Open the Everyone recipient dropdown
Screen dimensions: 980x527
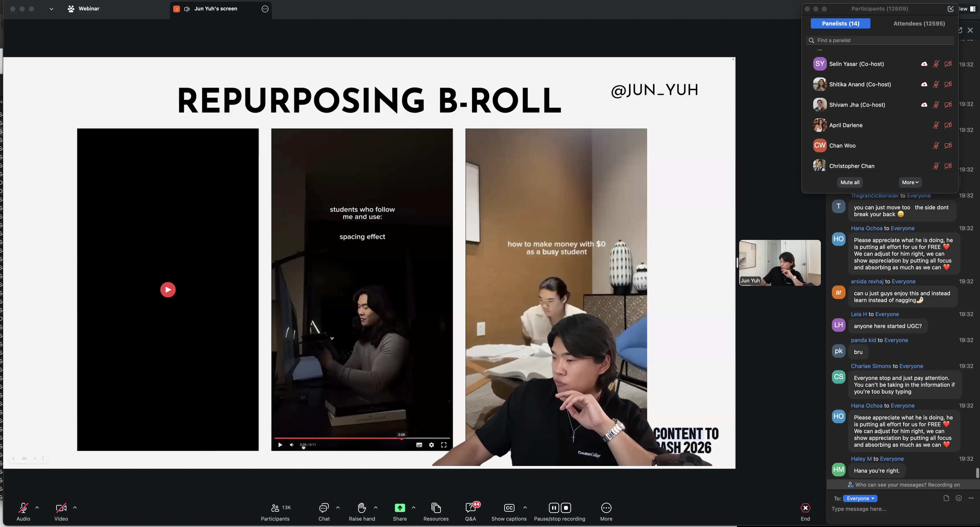coord(860,499)
